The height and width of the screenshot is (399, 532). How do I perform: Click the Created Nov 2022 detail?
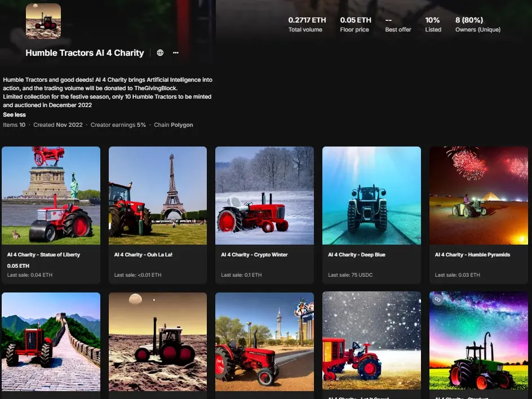(58, 125)
